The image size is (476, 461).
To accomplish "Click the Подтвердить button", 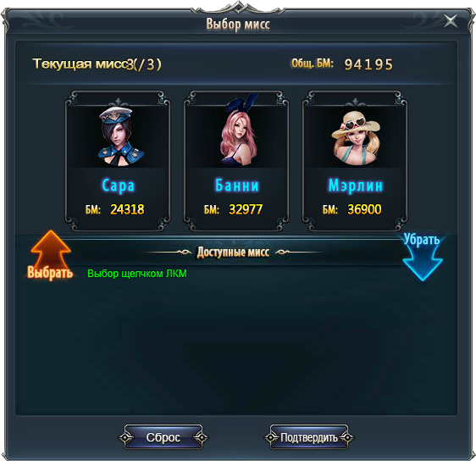I will pyautogui.click(x=309, y=437).
